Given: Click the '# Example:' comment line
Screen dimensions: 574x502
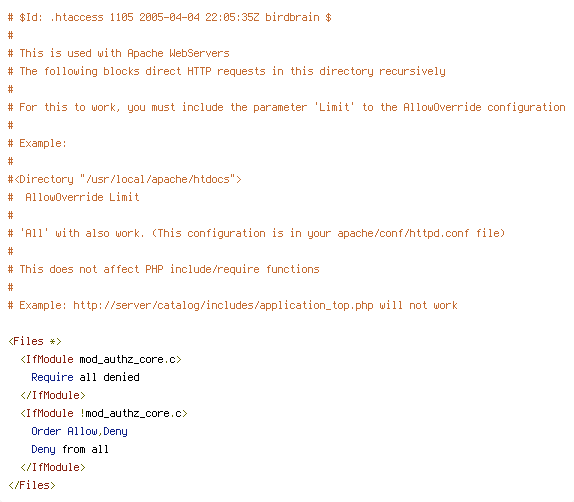Looking at the screenshot, I should pos(37,143).
